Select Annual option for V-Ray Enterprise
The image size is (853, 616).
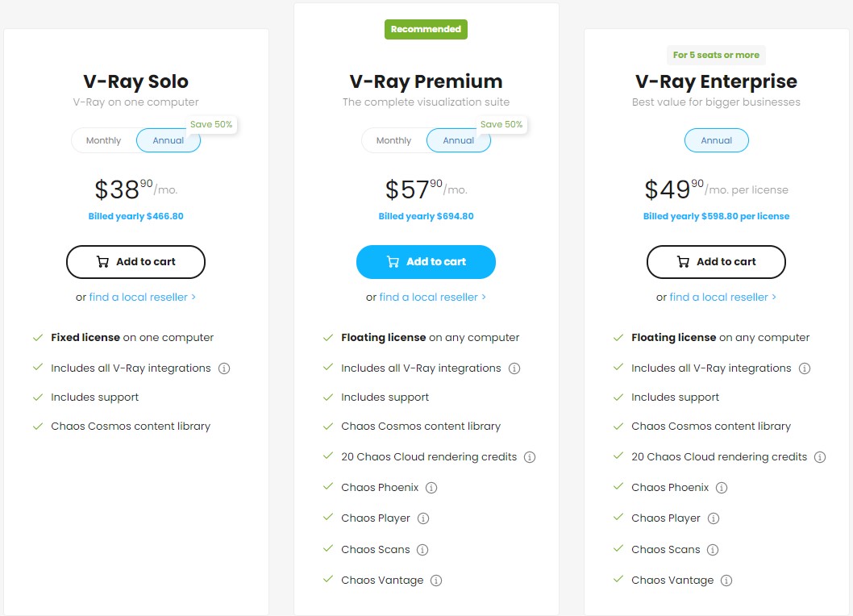(717, 140)
